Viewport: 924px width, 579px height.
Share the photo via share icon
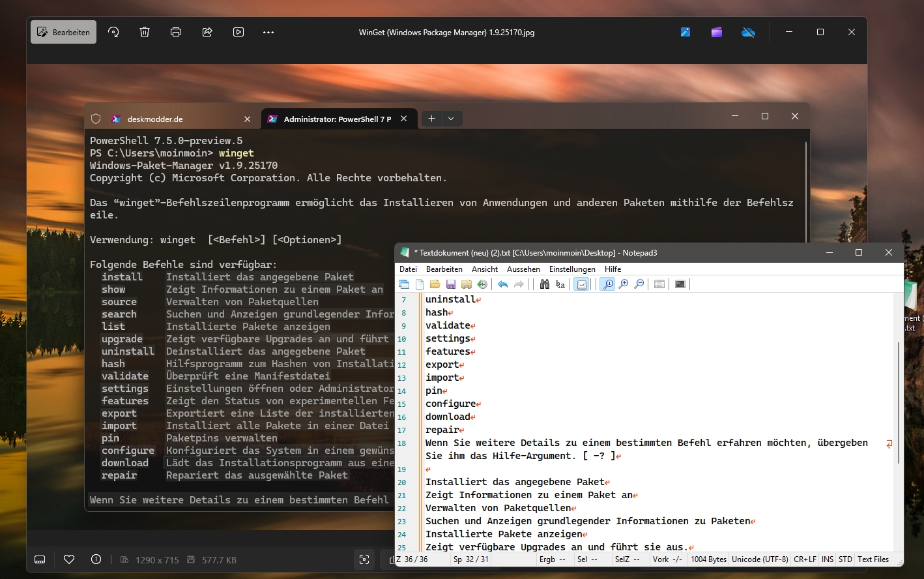click(x=207, y=32)
